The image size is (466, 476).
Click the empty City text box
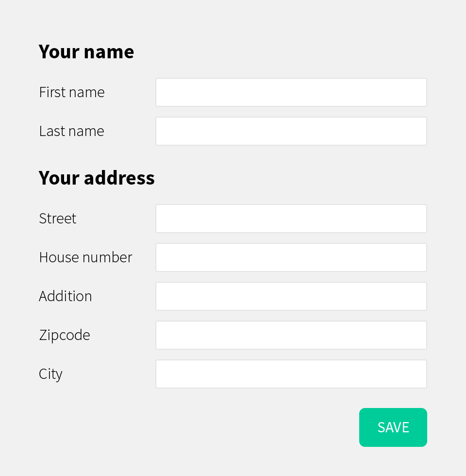click(x=291, y=374)
